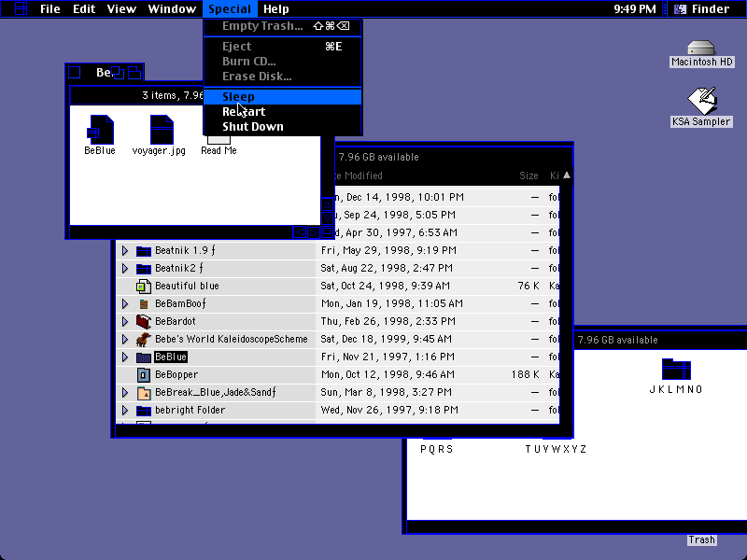747x560 pixels.
Task: Click the date Wed, Nov 26, 1997, 9:18 PM
Action: coord(389,411)
